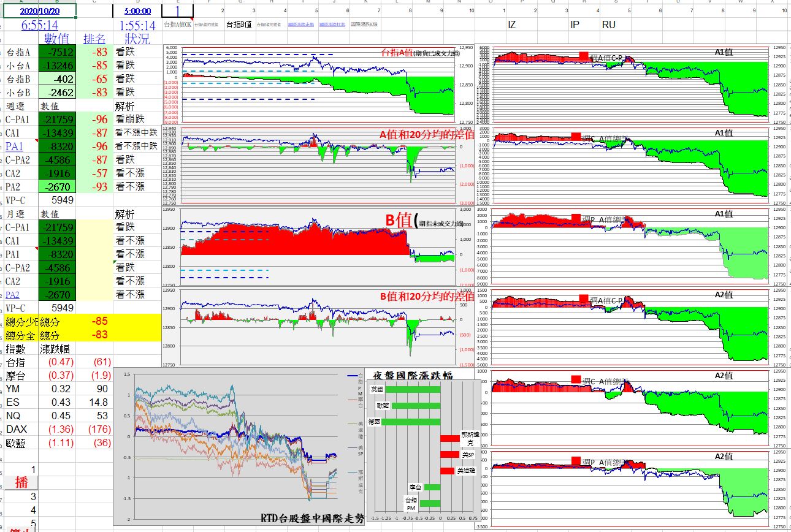Click the 夜盤國際漲跌幅 chart title

click(412, 376)
